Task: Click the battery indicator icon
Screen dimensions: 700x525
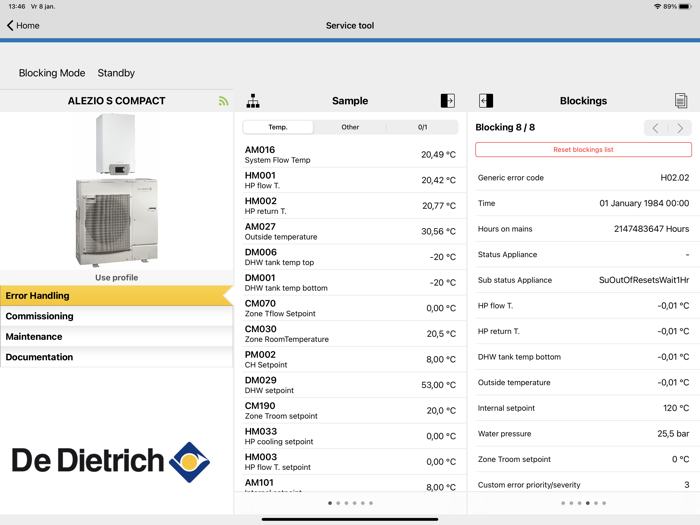Action: coord(685,6)
